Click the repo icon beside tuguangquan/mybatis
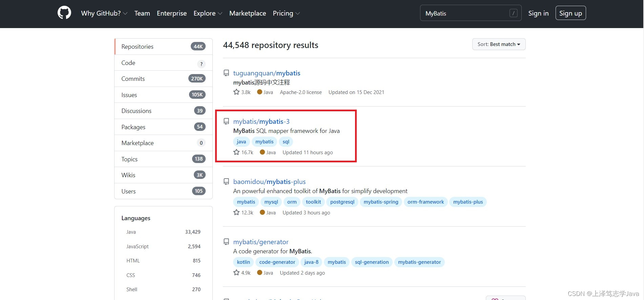The width and height of the screenshot is (644, 300). click(x=226, y=73)
